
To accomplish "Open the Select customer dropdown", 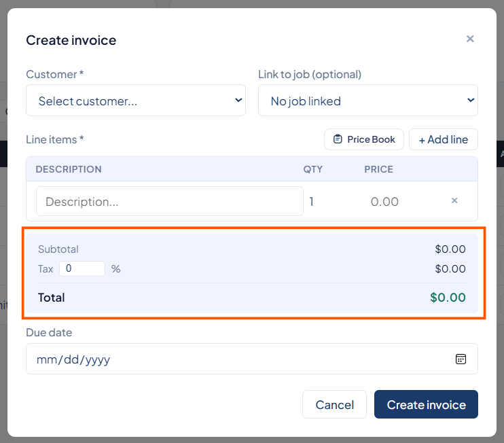I will (136, 101).
